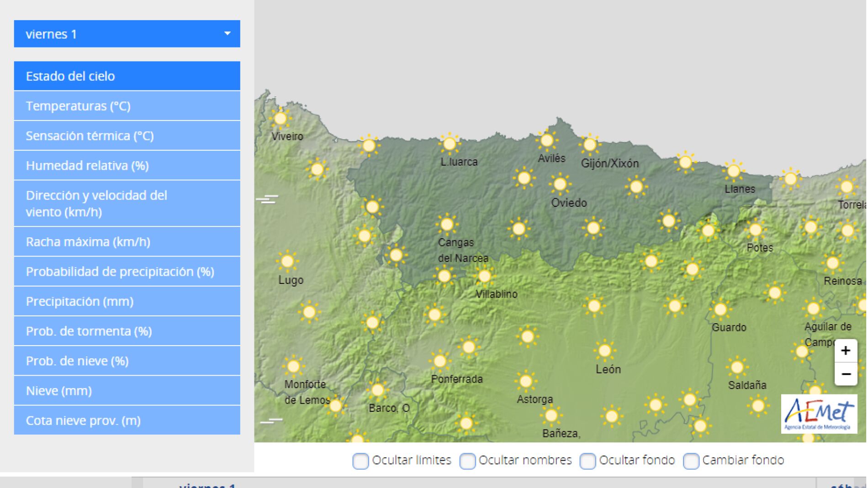Show Probabilidad de precipitación (%) map
The image size is (868, 488).
pos(127,272)
